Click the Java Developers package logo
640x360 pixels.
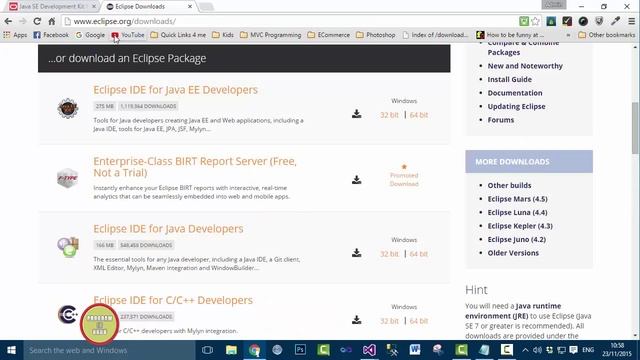click(68, 247)
